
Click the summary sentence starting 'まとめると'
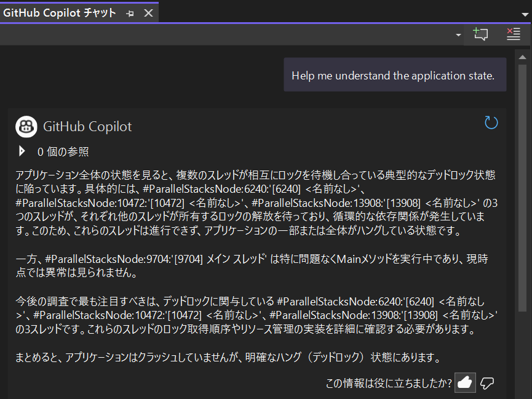pyautogui.click(x=228, y=357)
